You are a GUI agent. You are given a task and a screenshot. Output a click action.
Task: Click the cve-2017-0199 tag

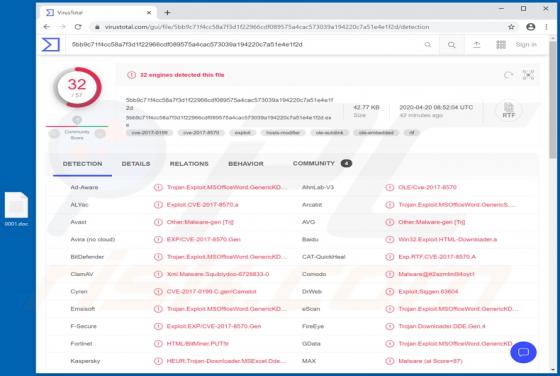coord(149,133)
